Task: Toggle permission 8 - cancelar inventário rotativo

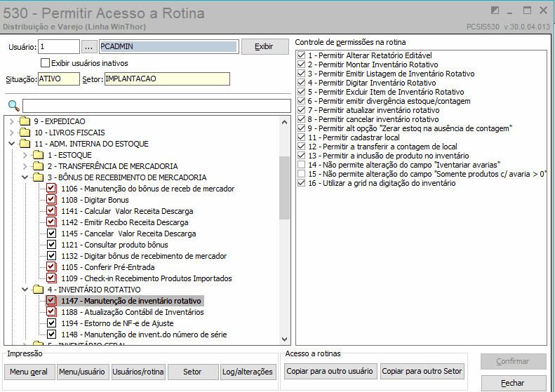Action: [x=301, y=119]
